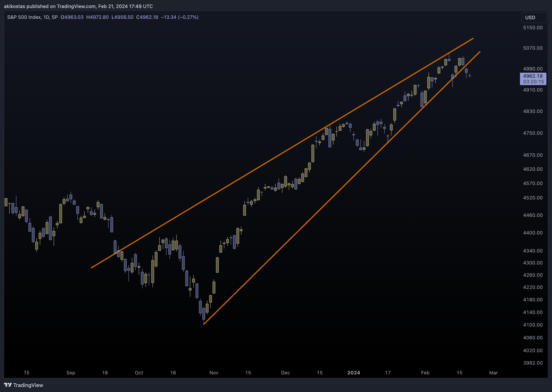Select the lower orange wedge trendline
Viewport: 552px width, 392px height.
pyautogui.click(x=342, y=188)
